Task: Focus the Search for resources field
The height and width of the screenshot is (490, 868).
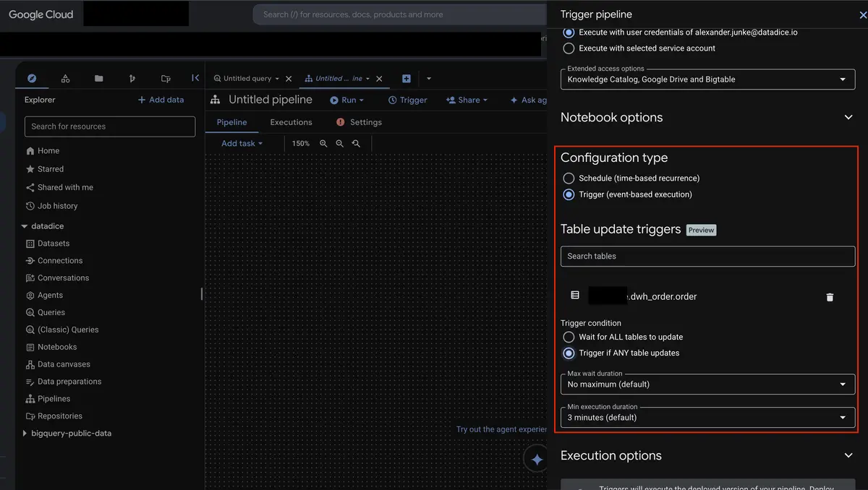Action: 110,126
